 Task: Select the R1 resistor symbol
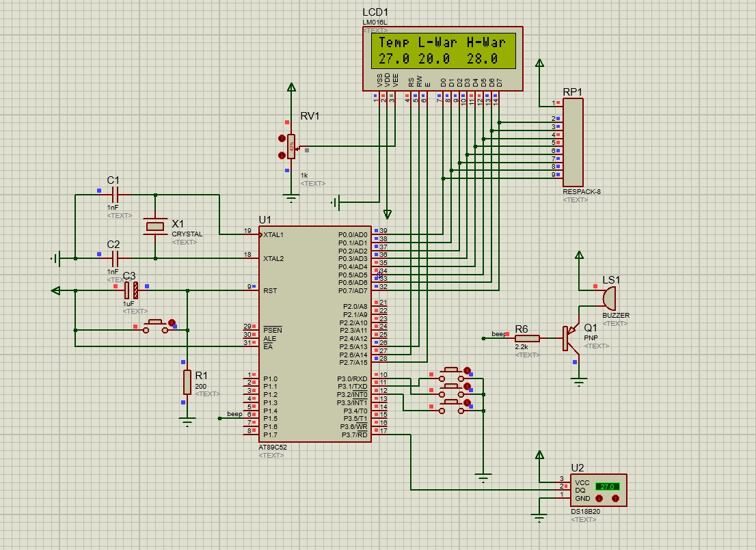tap(187, 382)
